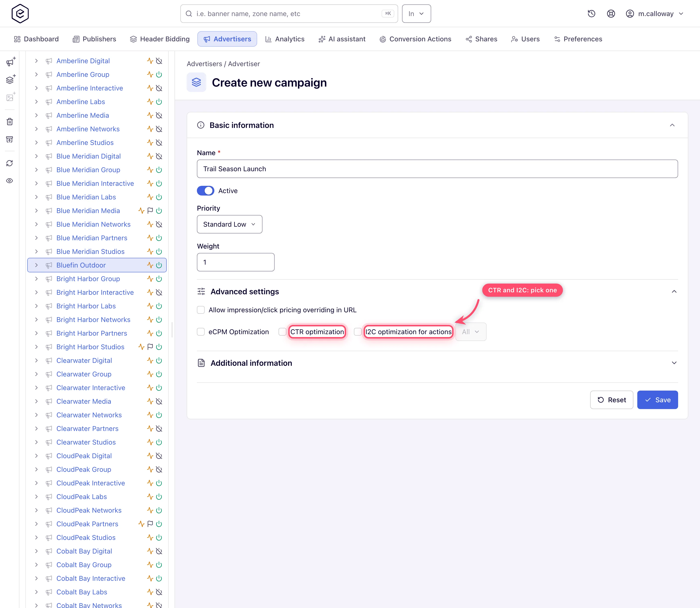Expand the Amberline Labs tree node
The width and height of the screenshot is (700, 608).
point(36,102)
